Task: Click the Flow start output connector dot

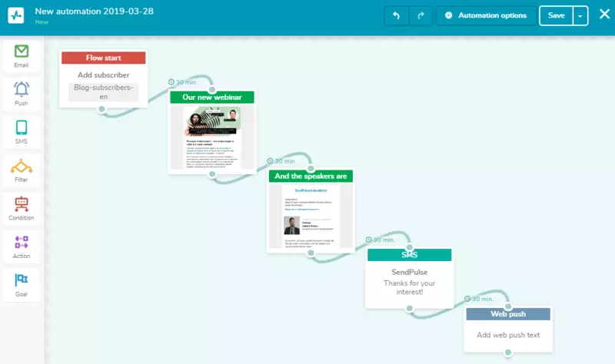Action: tap(102, 109)
